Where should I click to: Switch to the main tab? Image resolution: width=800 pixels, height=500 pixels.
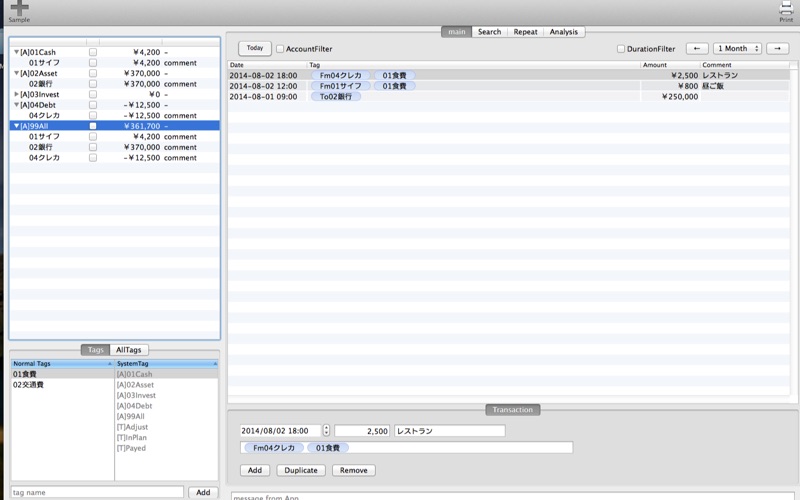(x=457, y=32)
